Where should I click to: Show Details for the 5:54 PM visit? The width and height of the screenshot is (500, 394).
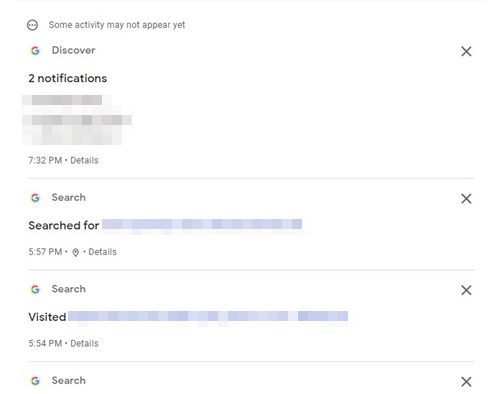tap(84, 344)
